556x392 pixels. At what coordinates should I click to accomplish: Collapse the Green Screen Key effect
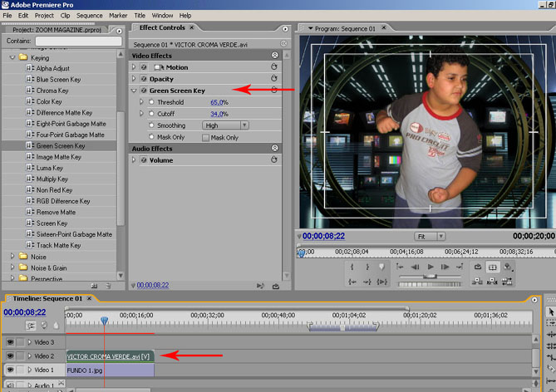coord(135,90)
